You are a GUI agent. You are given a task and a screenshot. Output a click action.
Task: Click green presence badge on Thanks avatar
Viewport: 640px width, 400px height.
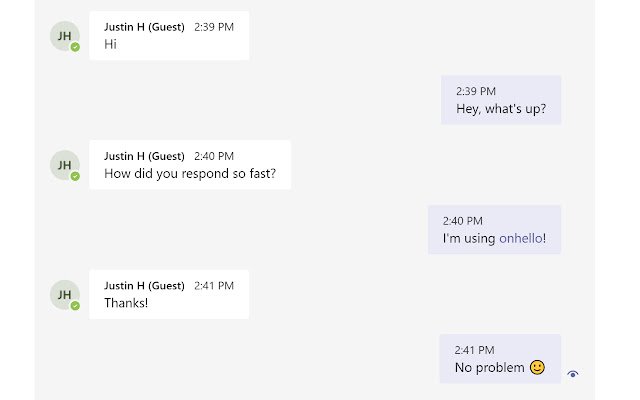(x=75, y=306)
